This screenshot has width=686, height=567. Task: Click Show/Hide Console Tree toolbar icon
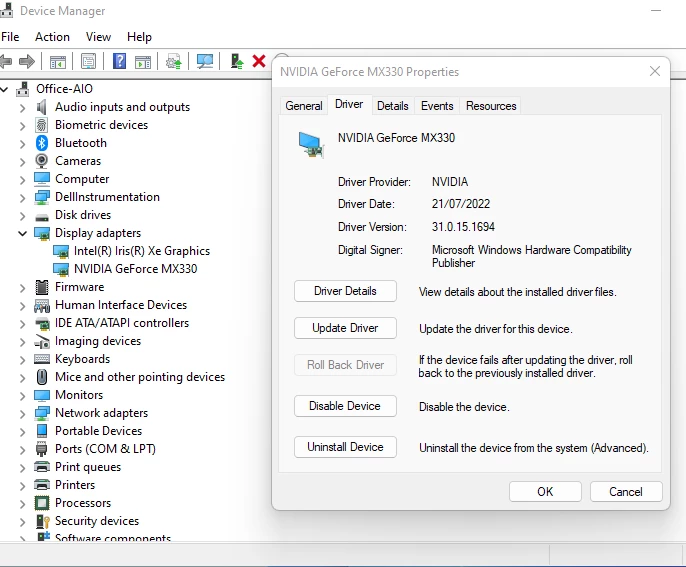click(58, 62)
